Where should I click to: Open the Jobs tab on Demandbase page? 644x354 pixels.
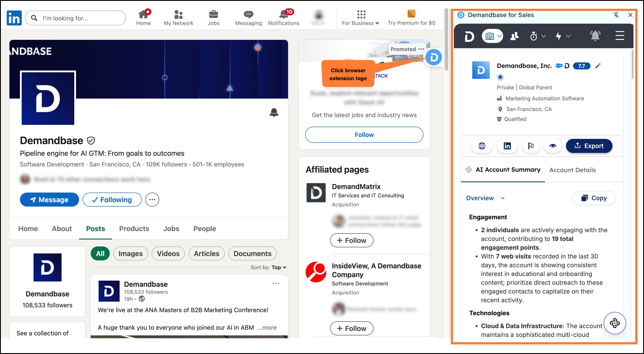click(x=171, y=228)
